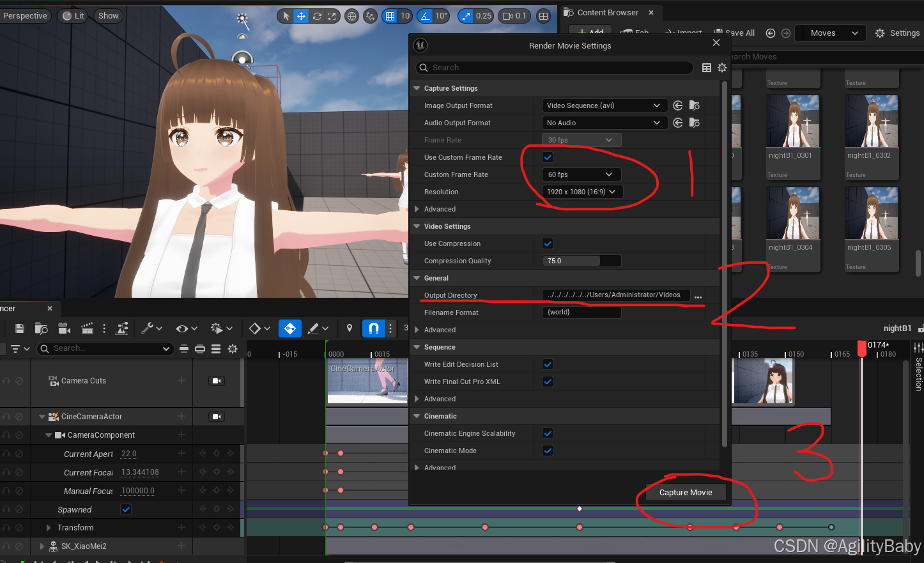Collapse the Video Settings section
This screenshot has width=924, height=563.
(417, 226)
